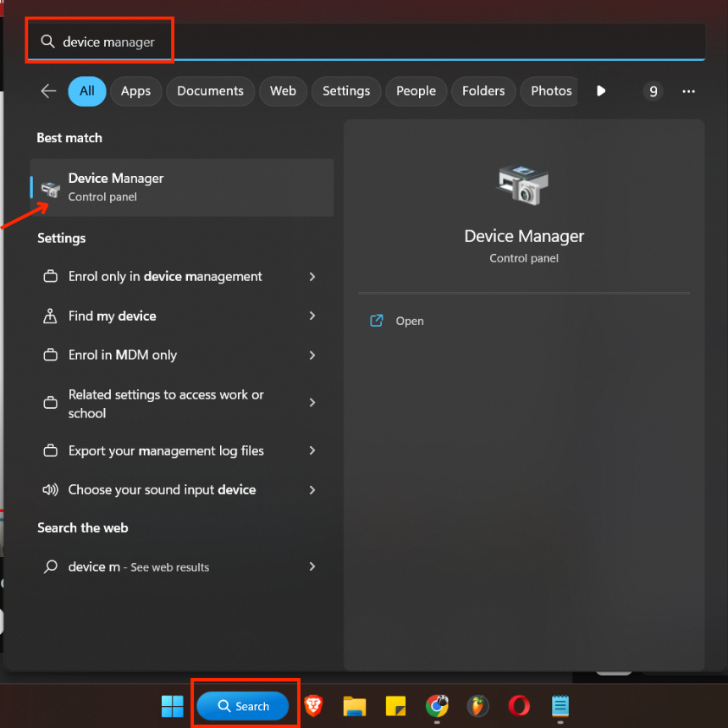Viewport: 728px width, 728px height.
Task: Click the Search button on the taskbar
Action: (x=243, y=706)
